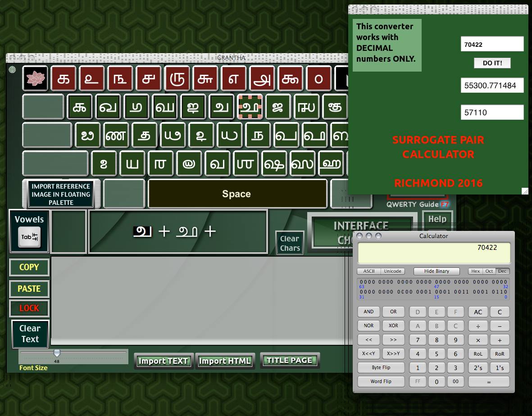Tap the green ஹ key
The width and height of the screenshot is (532, 416).
331,163
